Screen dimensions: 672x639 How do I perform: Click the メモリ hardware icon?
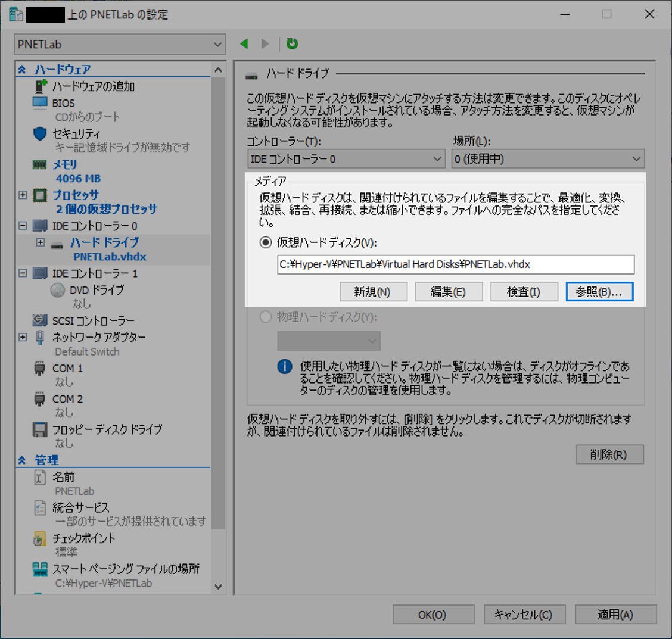click(x=39, y=164)
